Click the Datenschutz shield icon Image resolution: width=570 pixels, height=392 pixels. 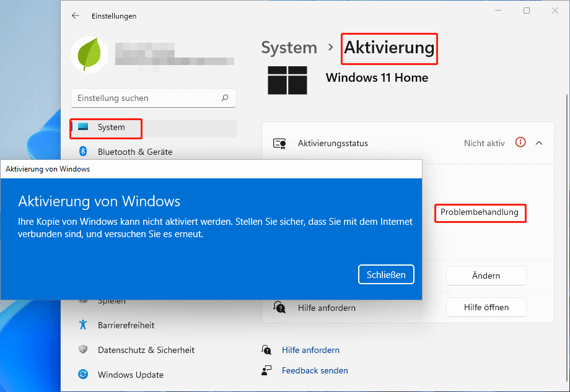click(83, 349)
